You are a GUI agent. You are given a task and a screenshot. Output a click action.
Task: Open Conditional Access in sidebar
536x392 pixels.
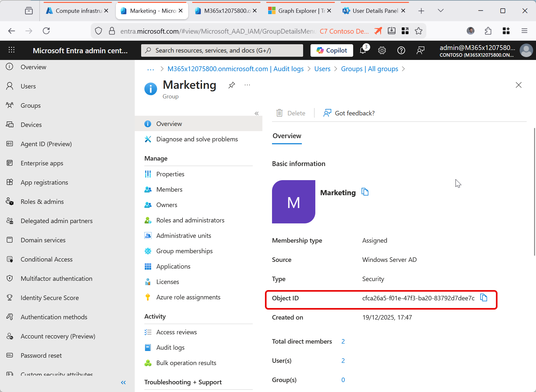pyautogui.click(x=47, y=259)
